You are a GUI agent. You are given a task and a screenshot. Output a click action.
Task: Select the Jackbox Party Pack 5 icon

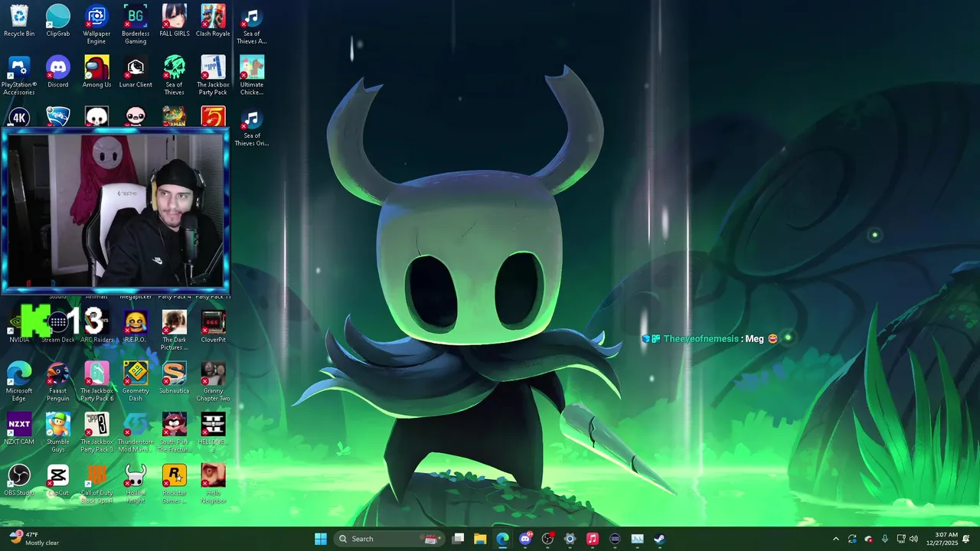[x=213, y=117]
